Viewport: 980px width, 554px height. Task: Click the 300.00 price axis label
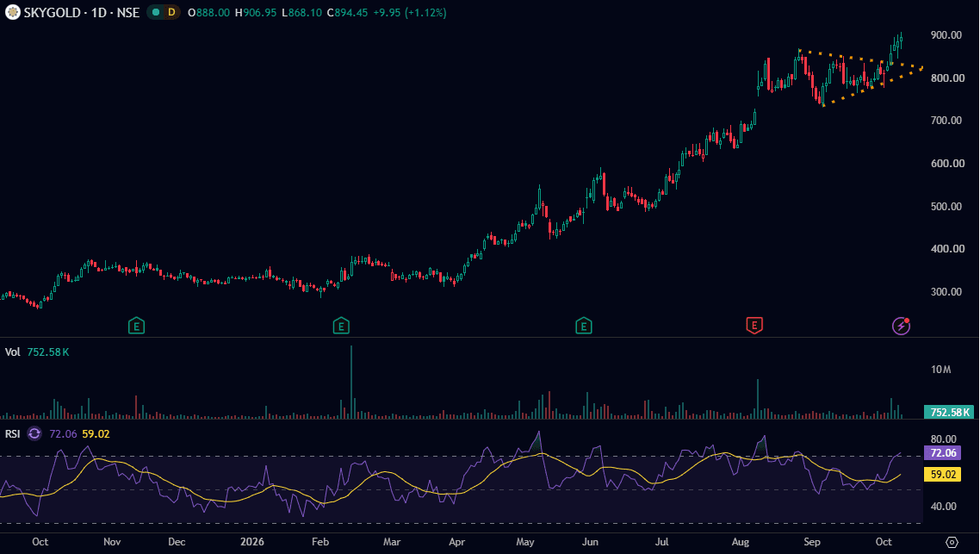pyautogui.click(x=946, y=292)
